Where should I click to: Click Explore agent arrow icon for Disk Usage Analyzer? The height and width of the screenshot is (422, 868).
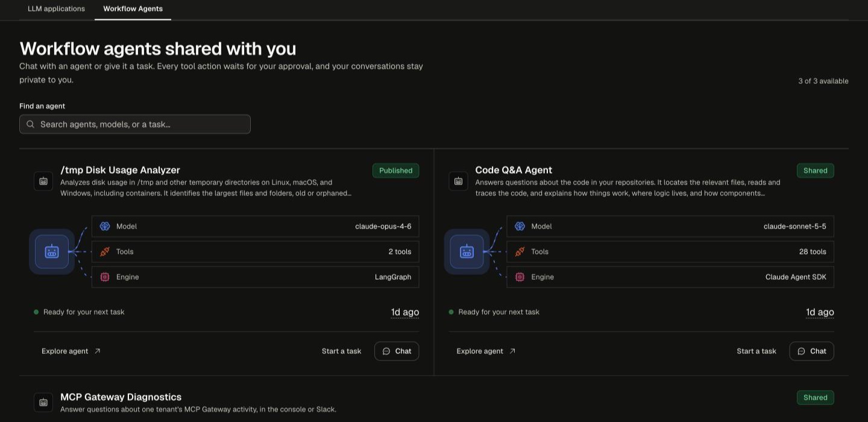pos(98,351)
